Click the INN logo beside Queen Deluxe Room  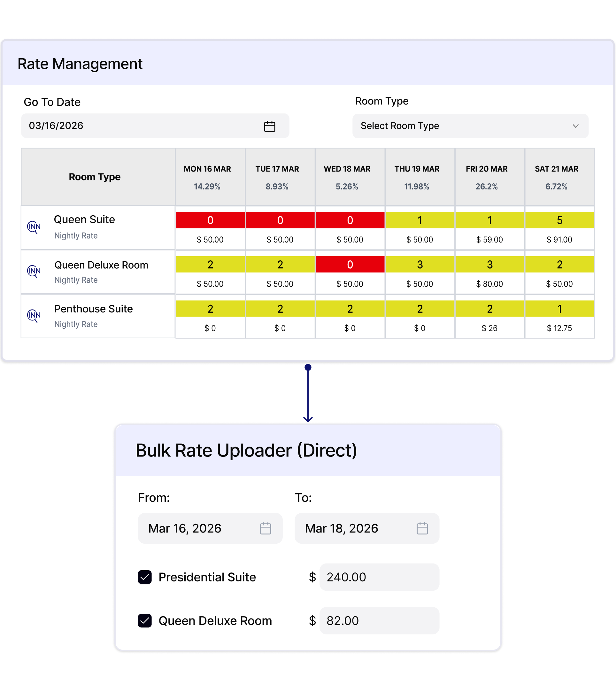point(34,271)
